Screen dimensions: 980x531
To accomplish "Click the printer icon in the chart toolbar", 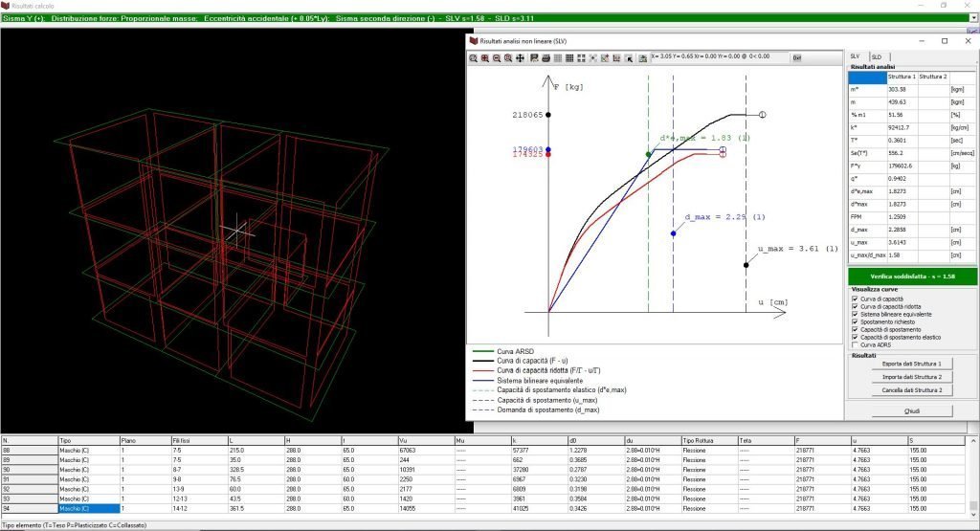I will click(546, 58).
